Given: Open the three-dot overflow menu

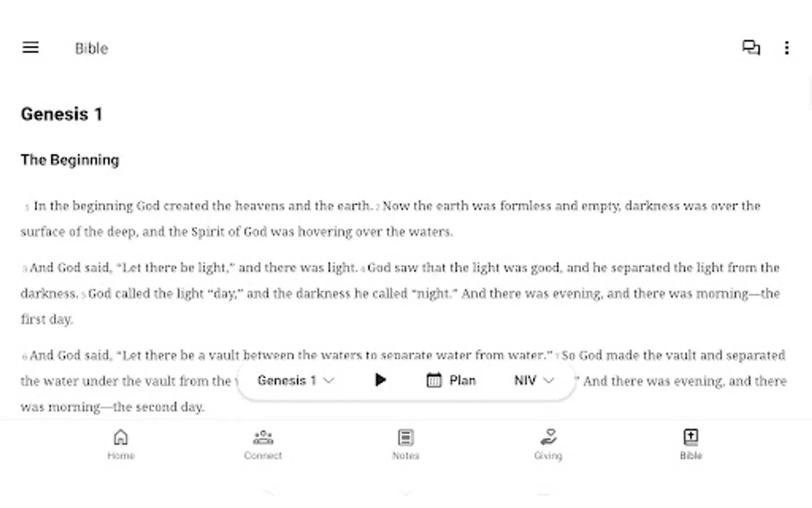Looking at the screenshot, I should click(787, 48).
